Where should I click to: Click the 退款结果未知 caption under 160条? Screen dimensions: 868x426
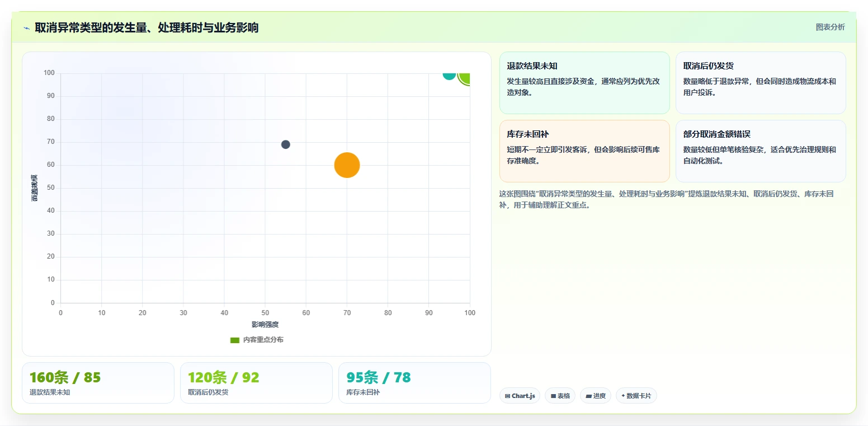50,392
